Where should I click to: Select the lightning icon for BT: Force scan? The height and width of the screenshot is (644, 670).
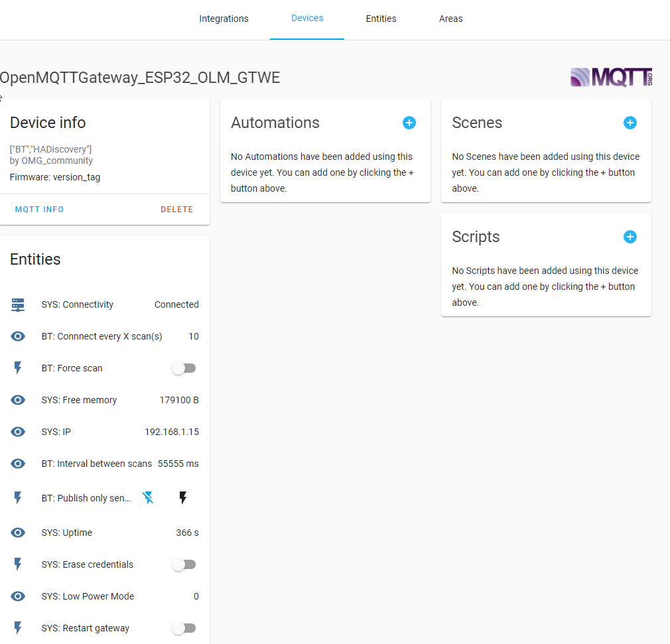coord(17,368)
